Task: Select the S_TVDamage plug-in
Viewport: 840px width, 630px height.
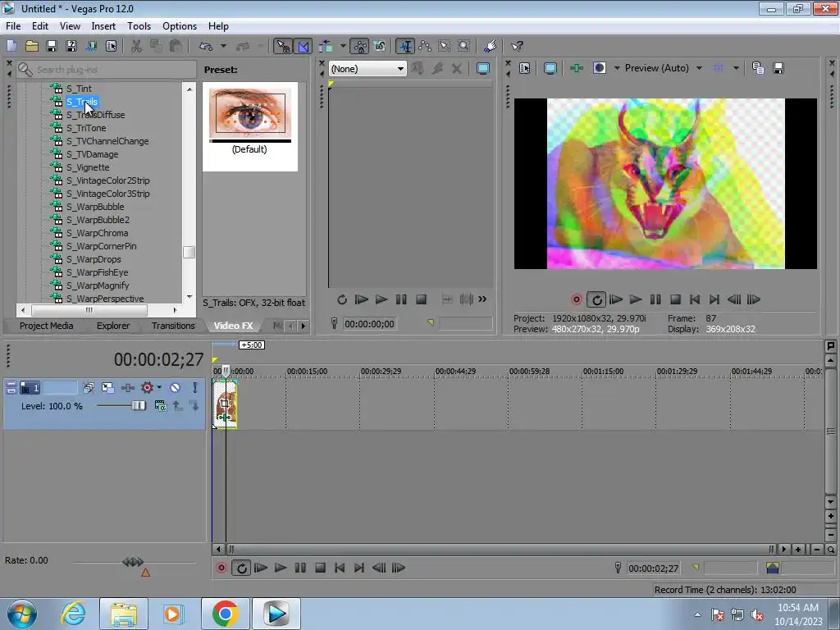Action: pyautogui.click(x=92, y=154)
